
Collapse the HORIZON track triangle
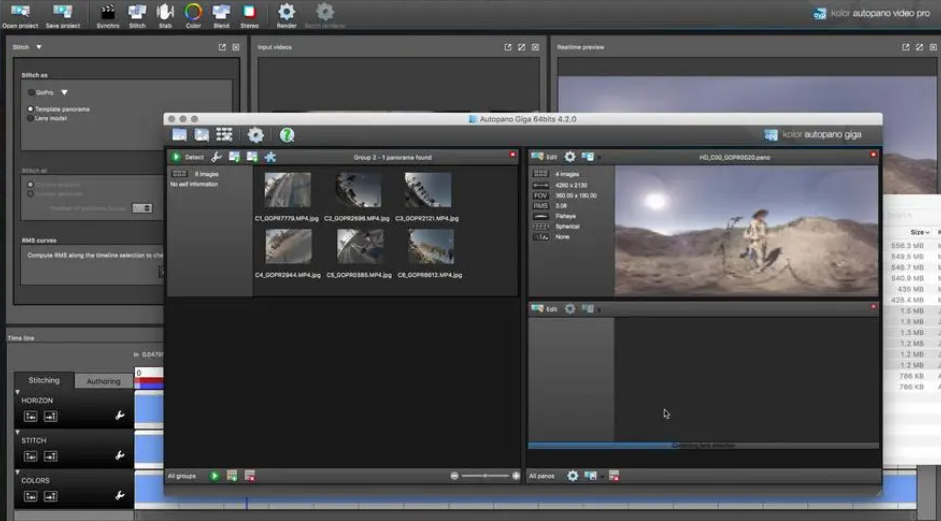(x=17, y=392)
